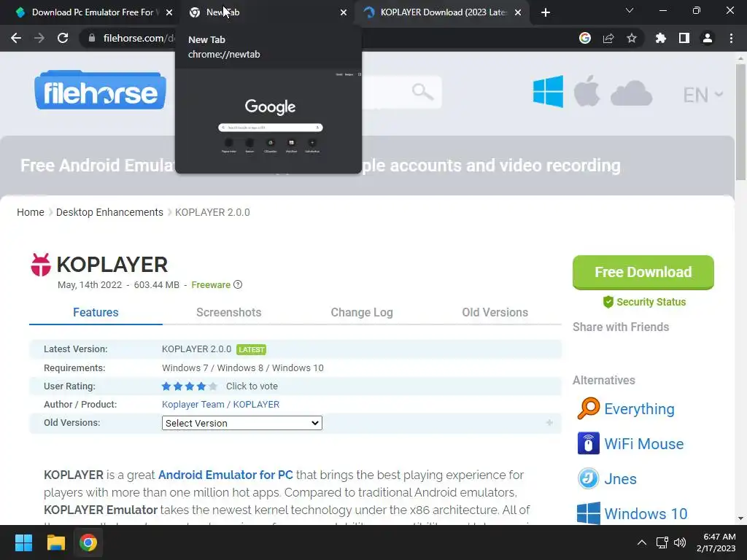
Task: Click the magnifier search icon on Filehorse
Action: 422,91
